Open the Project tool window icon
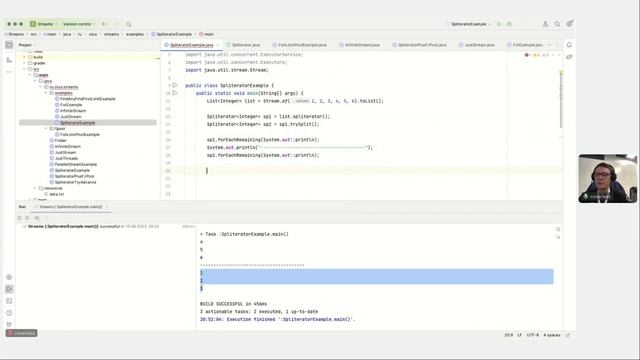Viewport: 640px width, 360px height. tap(9, 45)
